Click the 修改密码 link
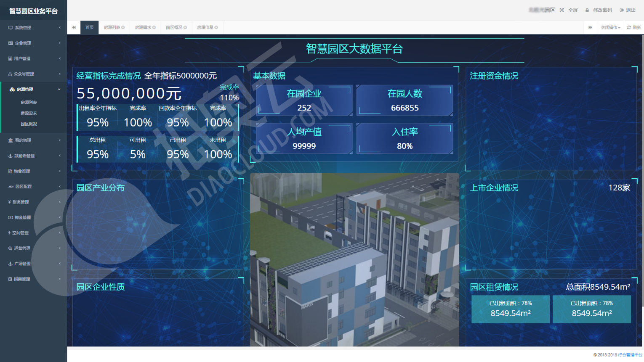Viewport: 644px width, 362px height. [x=602, y=10]
